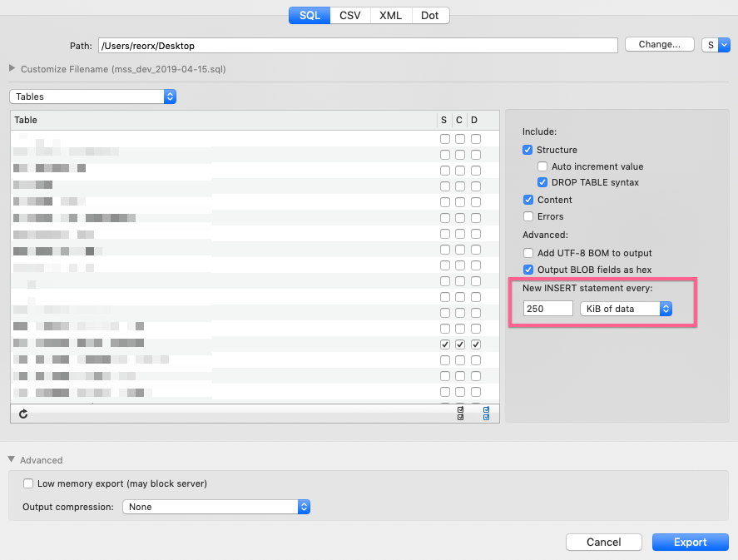Click the blue toggle-all selection icon

(486, 412)
